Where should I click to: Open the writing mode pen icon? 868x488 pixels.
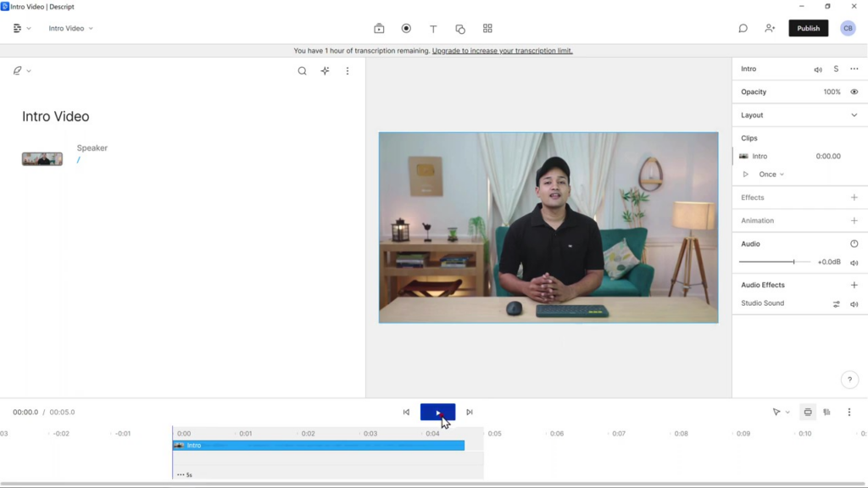(x=18, y=71)
